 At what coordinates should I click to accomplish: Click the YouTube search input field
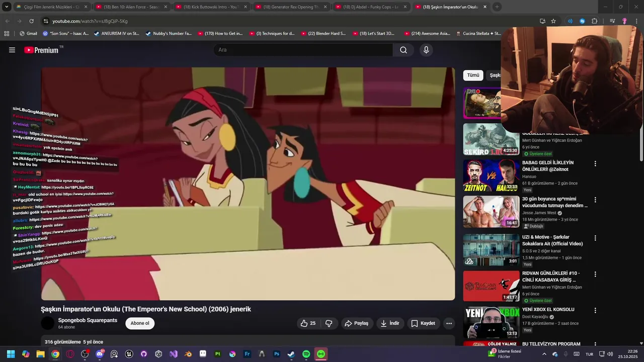point(303,50)
